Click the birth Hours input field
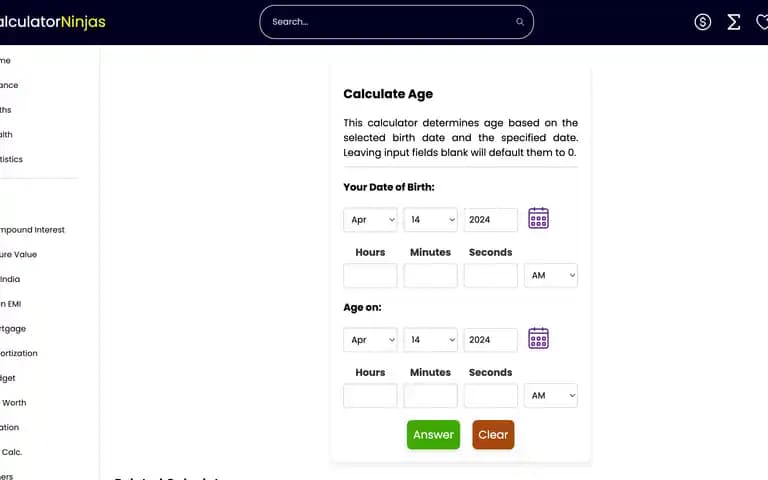The width and height of the screenshot is (768, 480). tap(370, 275)
